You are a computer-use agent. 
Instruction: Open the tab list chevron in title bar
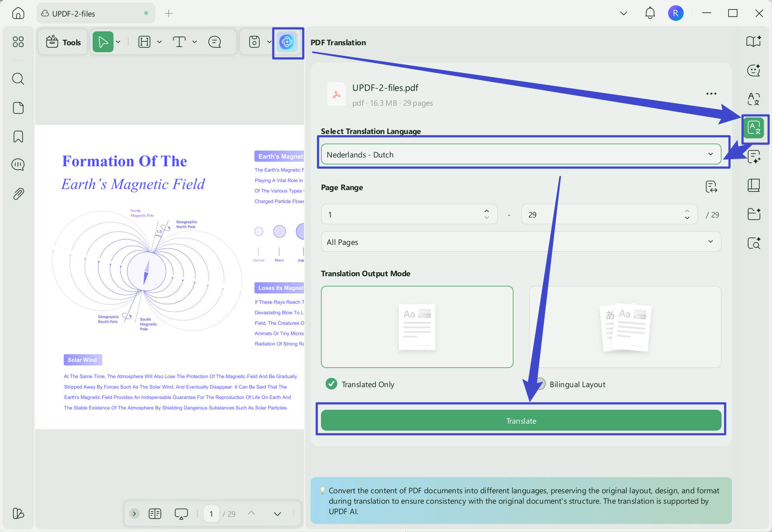624,13
